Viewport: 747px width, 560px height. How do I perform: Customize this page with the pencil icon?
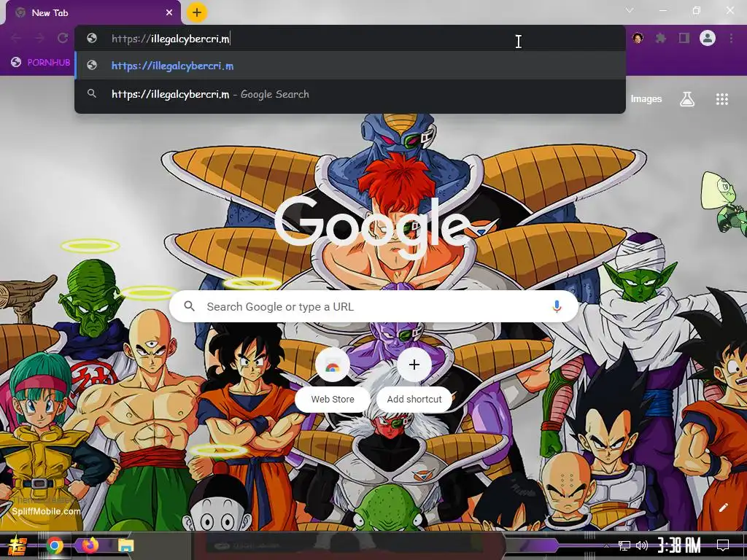click(x=723, y=507)
